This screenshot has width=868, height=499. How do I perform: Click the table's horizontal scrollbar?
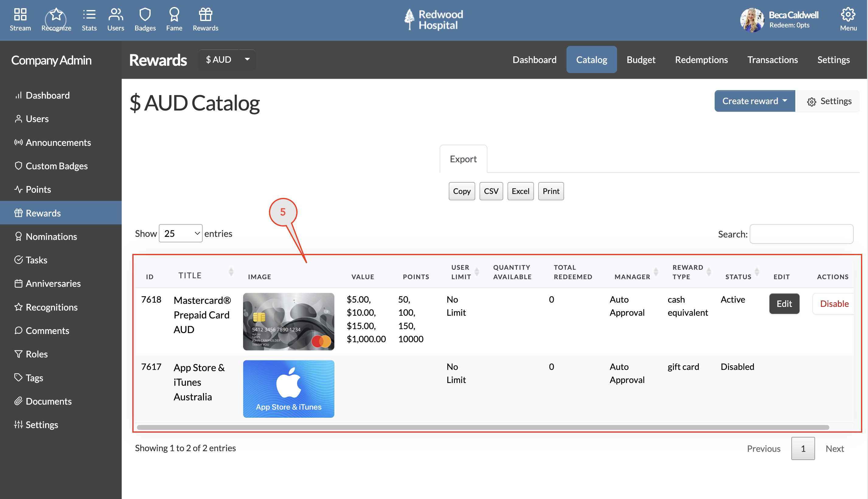(x=483, y=427)
